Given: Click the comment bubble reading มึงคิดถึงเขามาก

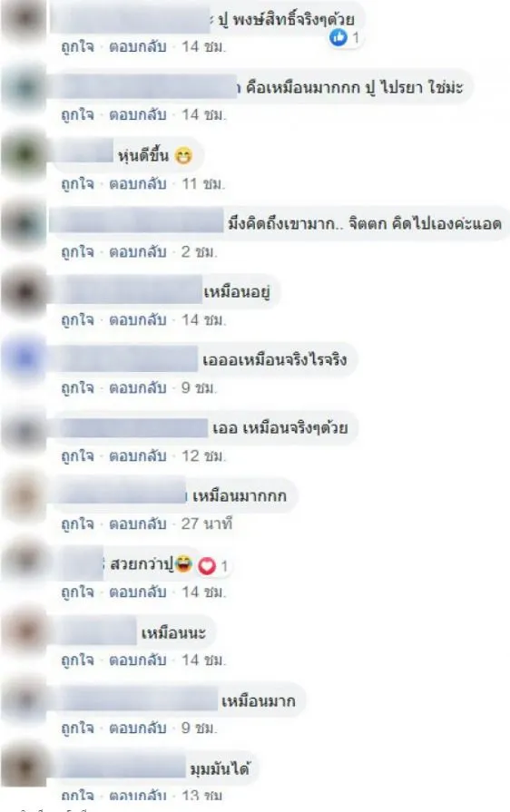Looking at the screenshot, I should pyautogui.click(x=280, y=224).
